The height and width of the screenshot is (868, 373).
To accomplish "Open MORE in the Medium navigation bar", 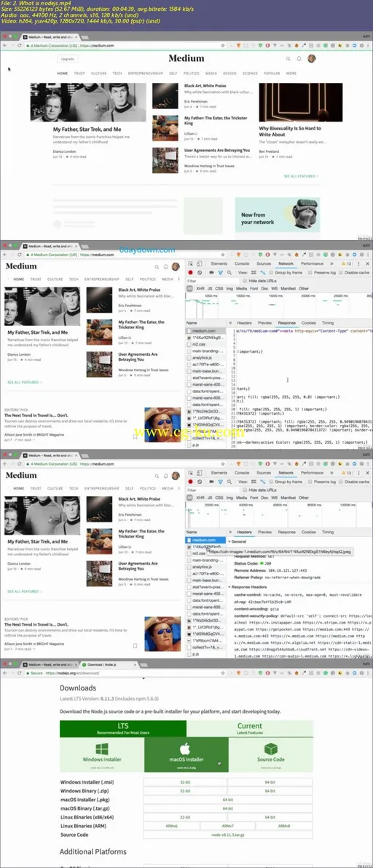I will (x=291, y=73).
